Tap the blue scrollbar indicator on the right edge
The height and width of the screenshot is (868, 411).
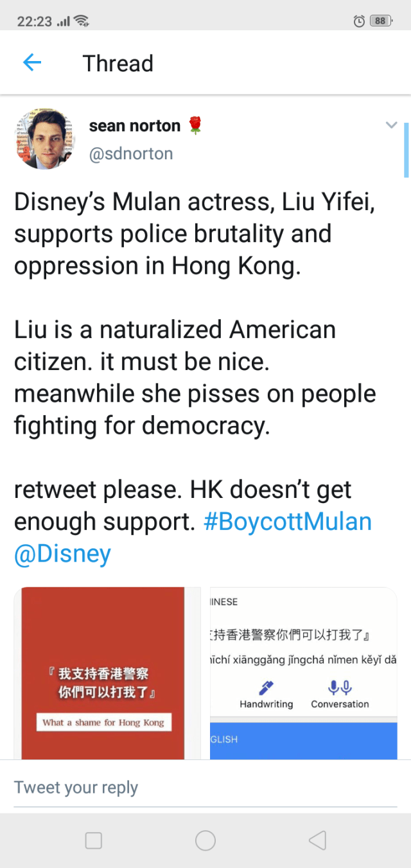tap(406, 149)
